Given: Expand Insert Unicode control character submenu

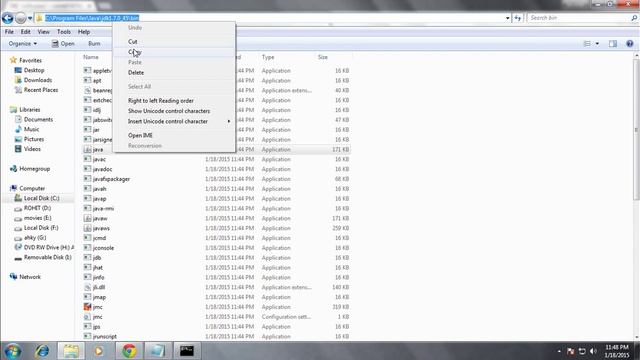Looking at the screenshot, I should pos(174,122).
